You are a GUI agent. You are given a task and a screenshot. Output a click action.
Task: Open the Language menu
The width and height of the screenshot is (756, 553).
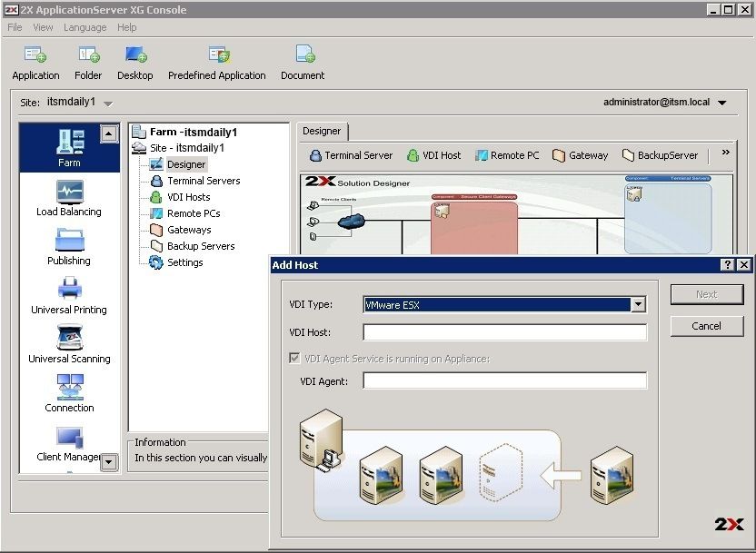click(85, 27)
